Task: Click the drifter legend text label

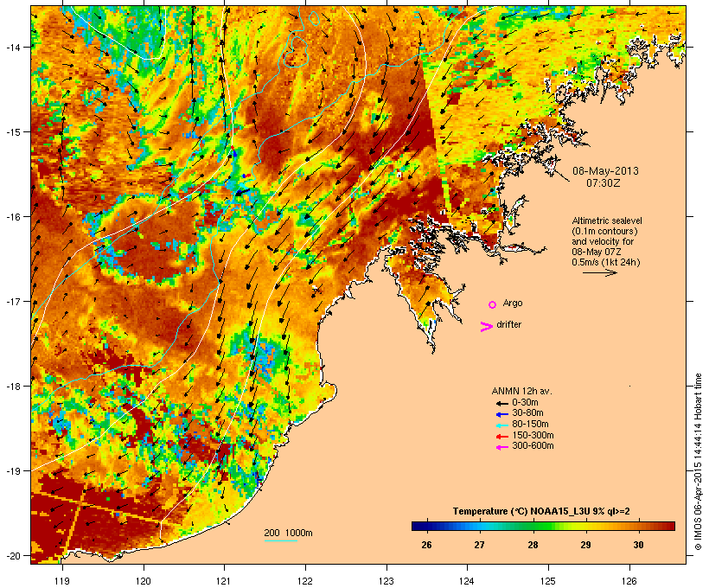Action: tap(508, 324)
